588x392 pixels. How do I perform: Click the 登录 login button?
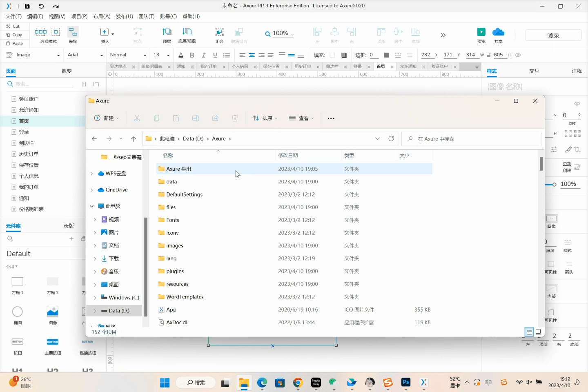[x=553, y=36]
